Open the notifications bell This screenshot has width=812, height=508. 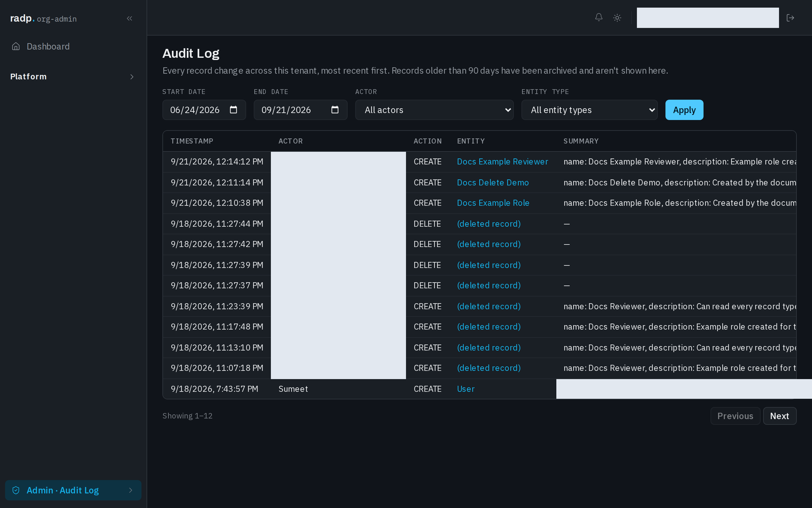click(x=599, y=17)
